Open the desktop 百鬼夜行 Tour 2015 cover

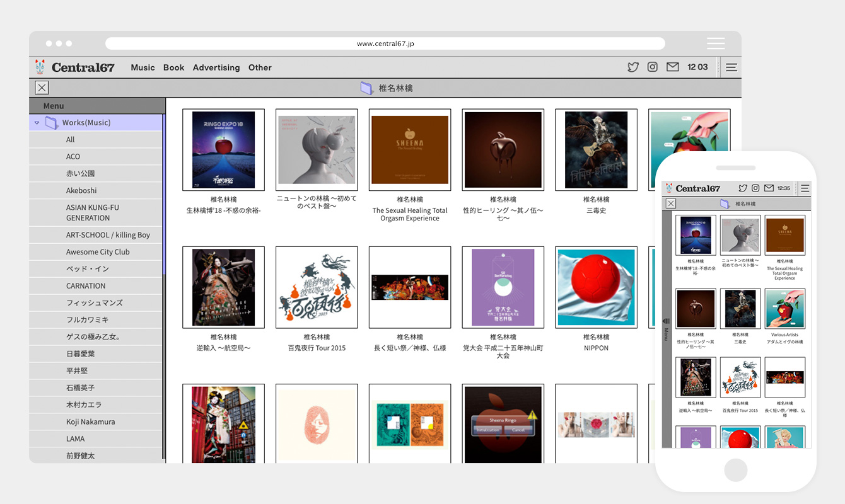317,287
